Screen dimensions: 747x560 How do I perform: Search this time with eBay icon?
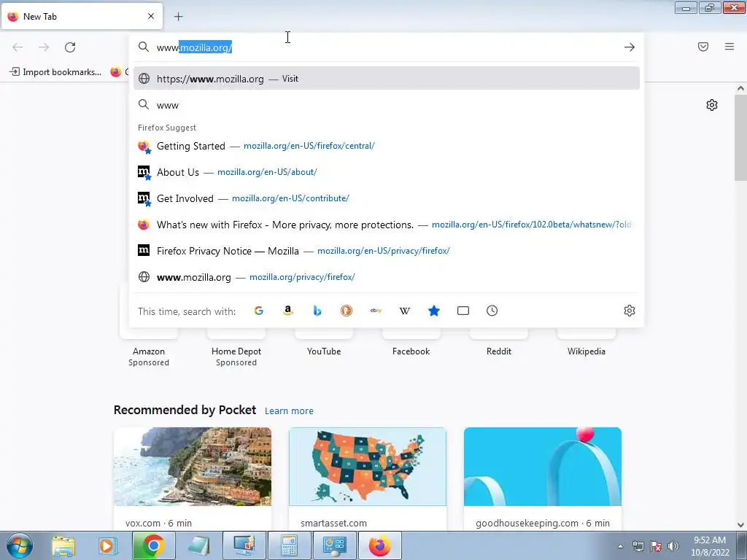[376, 311]
